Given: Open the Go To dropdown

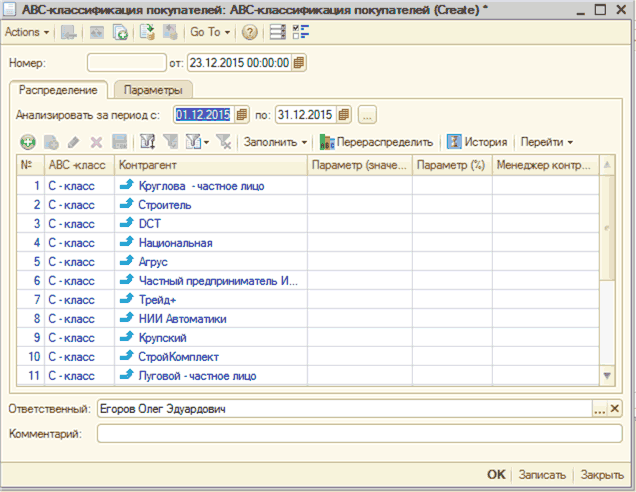Looking at the screenshot, I should pos(208,32).
